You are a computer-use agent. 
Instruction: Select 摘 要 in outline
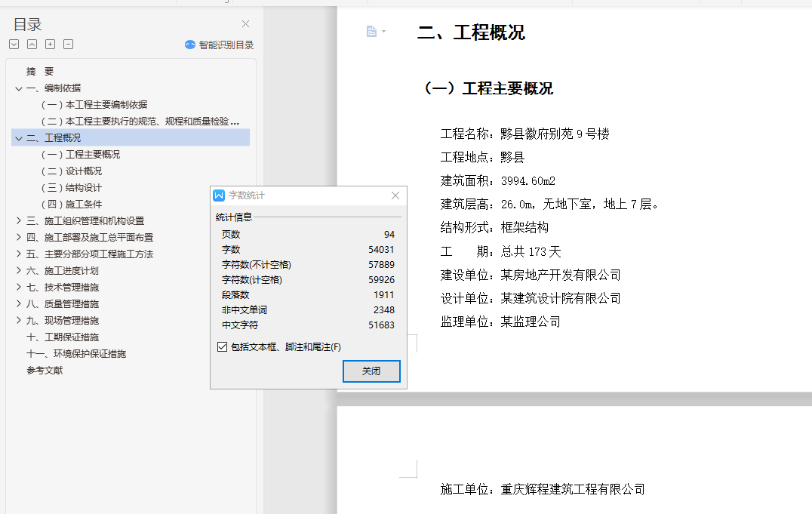(40, 72)
